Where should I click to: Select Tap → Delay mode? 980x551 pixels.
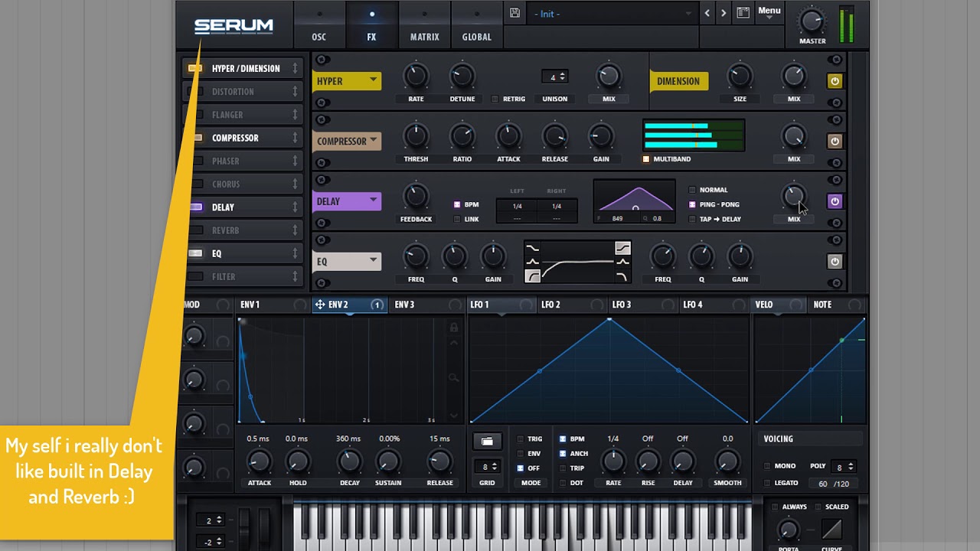click(692, 219)
